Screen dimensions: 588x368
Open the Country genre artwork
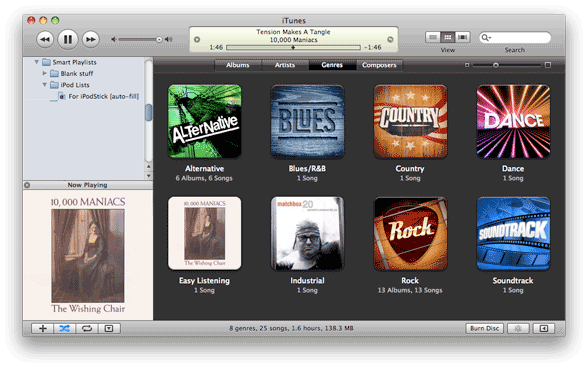[x=410, y=121]
